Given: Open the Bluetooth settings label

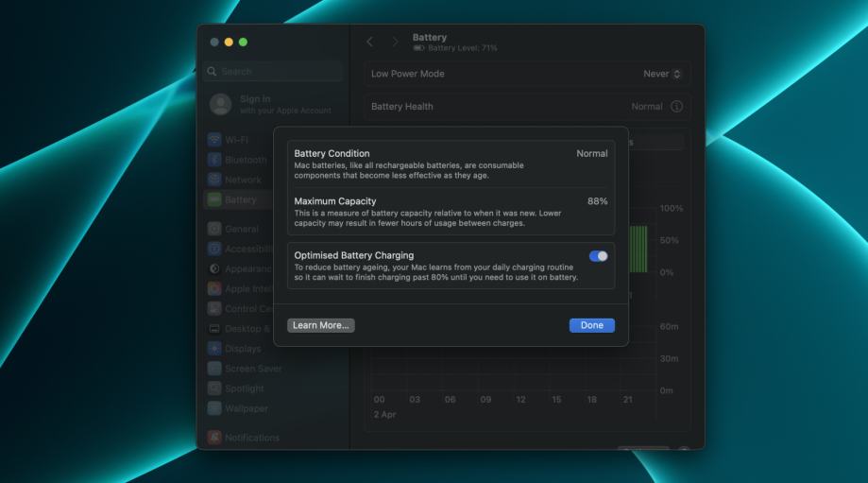Looking at the screenshot, I should (246, 160).
